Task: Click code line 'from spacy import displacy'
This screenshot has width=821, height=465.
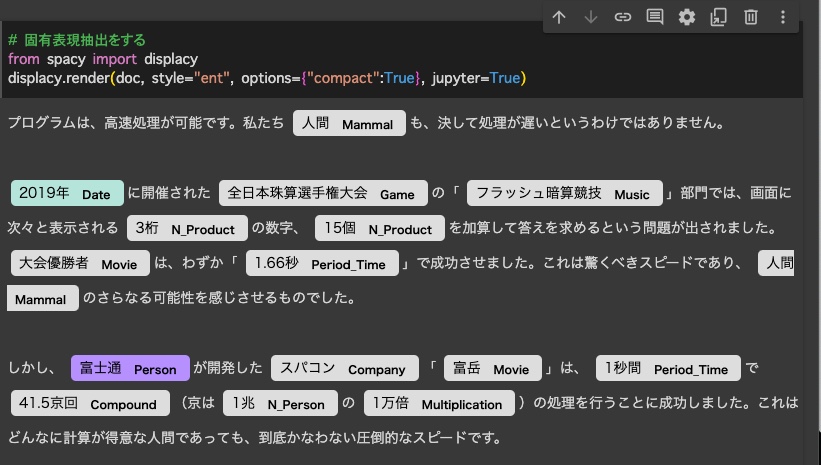Action: tap(103, 59)
